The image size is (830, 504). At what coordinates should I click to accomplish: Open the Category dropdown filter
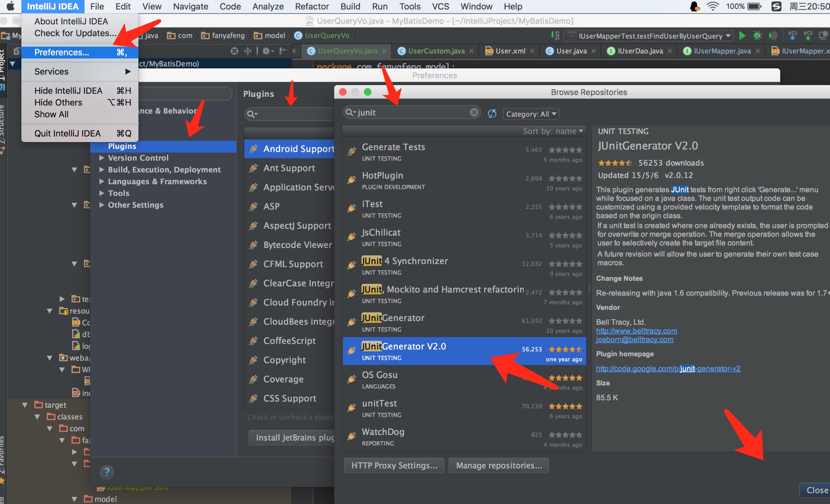[529, 114]
